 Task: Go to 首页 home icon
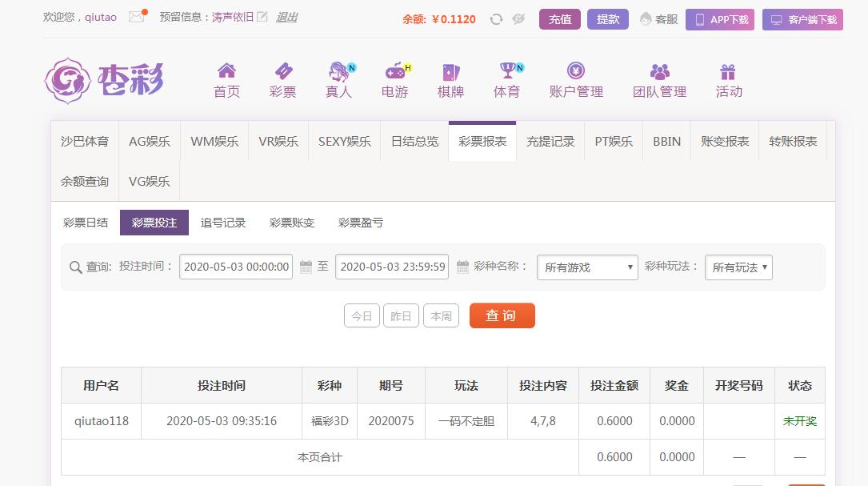226,71
